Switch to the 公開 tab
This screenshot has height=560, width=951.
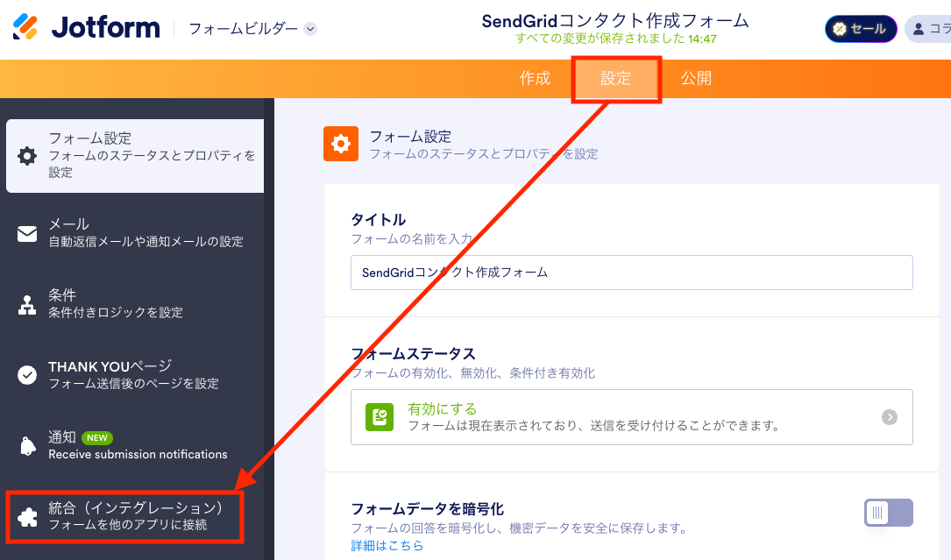click(696, 78)
